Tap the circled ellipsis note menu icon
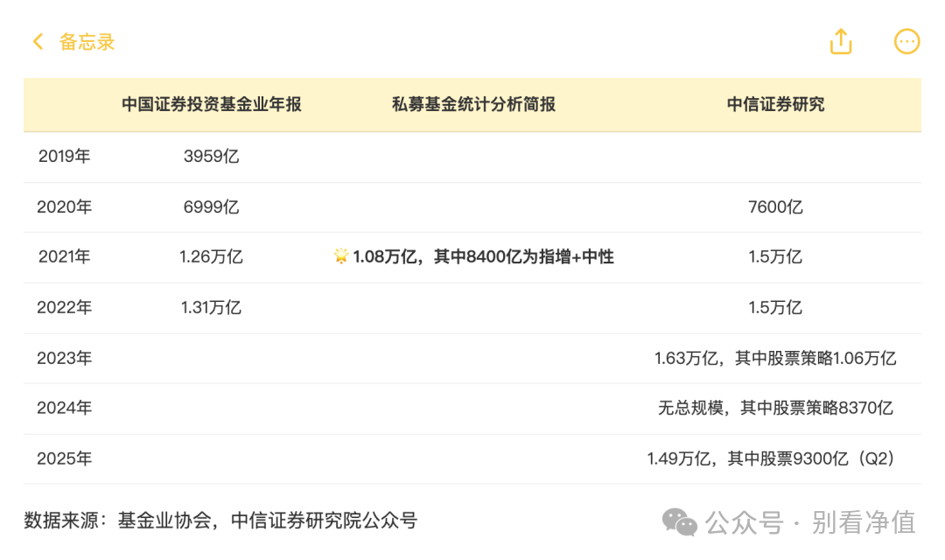The height and width of the screenshot is (560, 945). point(907,41)
